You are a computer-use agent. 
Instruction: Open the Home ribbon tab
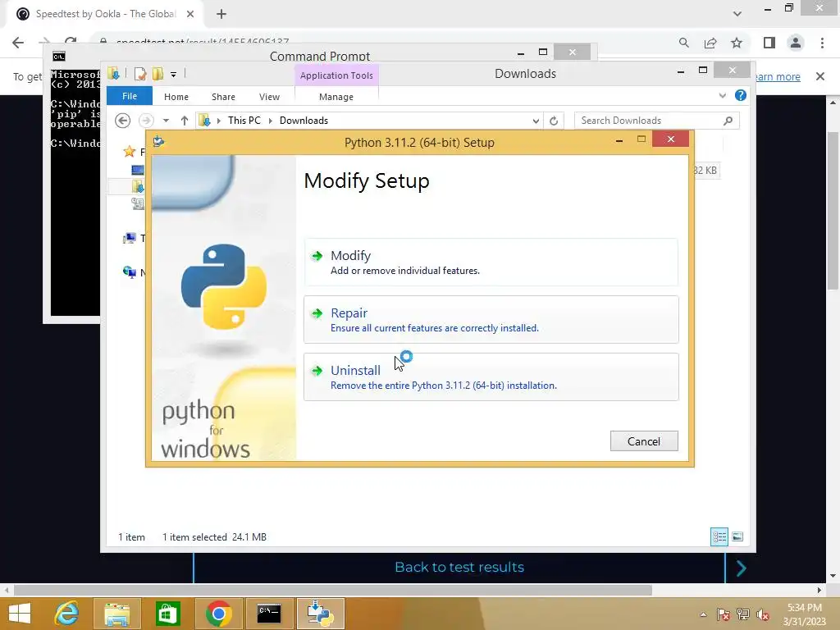(176, 97)
